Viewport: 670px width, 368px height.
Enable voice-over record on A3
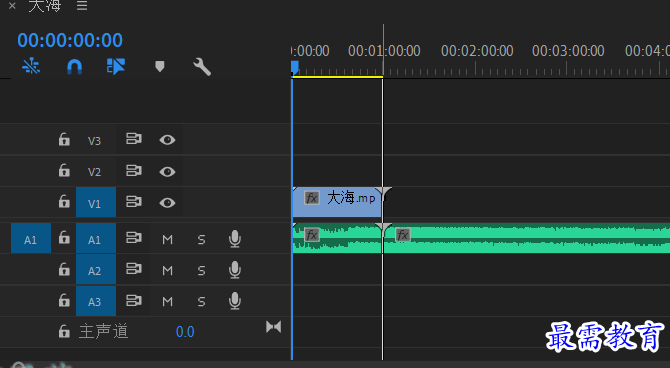click(x=235, y=301)
